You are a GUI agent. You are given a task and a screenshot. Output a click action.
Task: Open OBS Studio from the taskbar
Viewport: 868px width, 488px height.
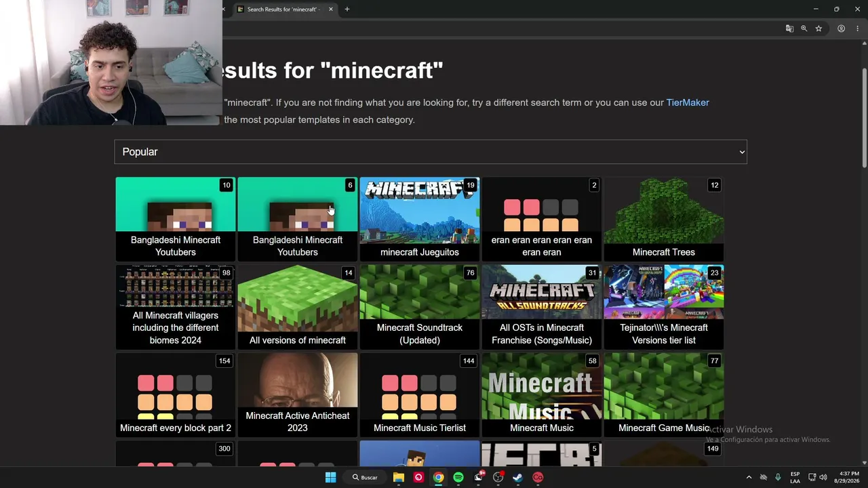tap(498, 477)
